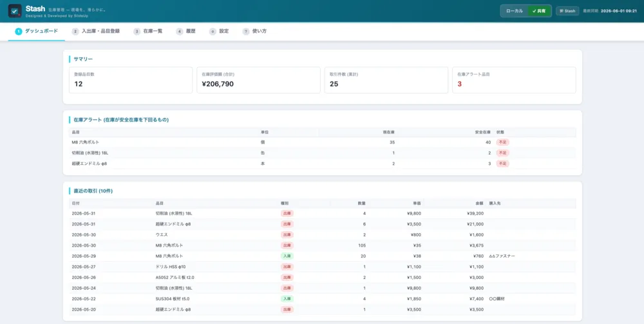Select 超硬エンドミル φ8 in alert table
The width and height of the screenshot is (644, 324).
(90, 164)
